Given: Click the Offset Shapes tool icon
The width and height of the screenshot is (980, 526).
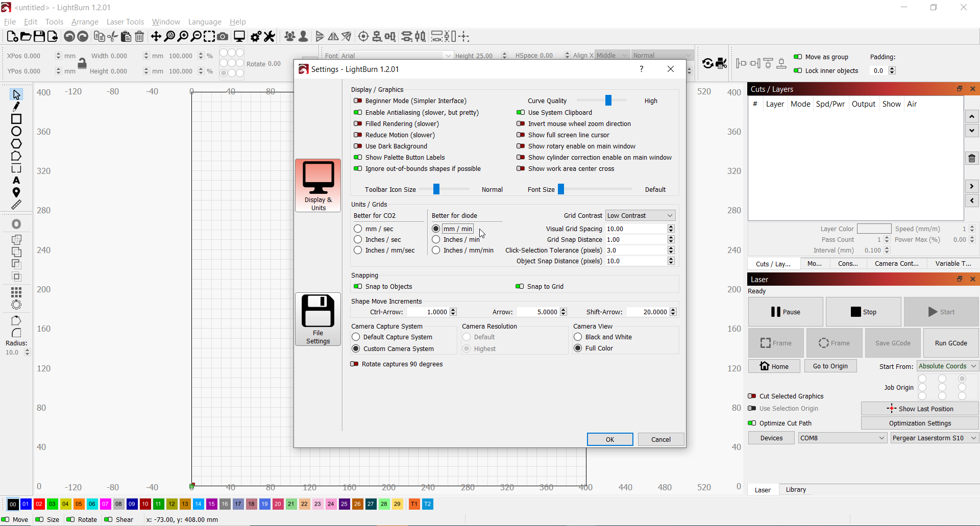Looking at the screenshot, I should (x=16, y=224).
